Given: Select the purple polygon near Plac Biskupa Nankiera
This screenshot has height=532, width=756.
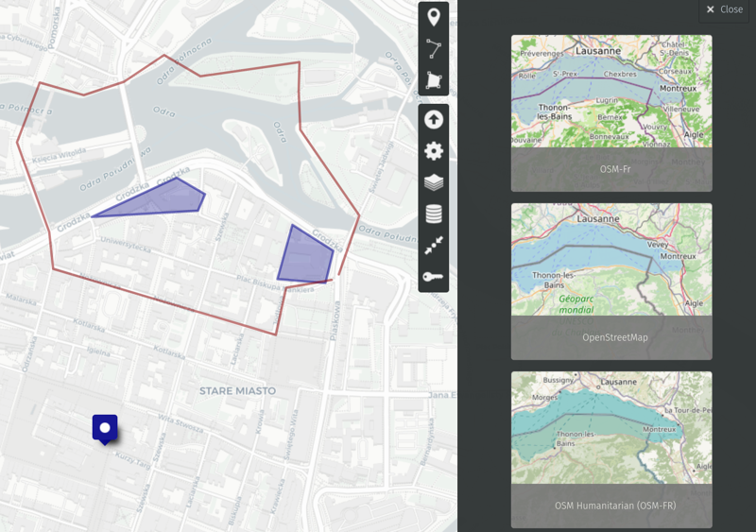Looking at the screenshot, I should (305, 255).
